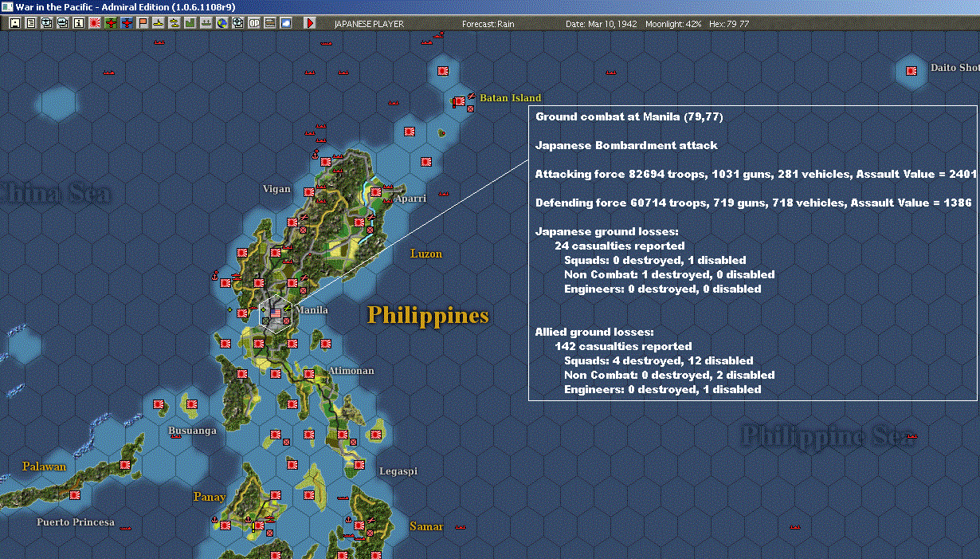This screenshot has width=980, height=559.
Task: Open the document list report icon
Action: pos(30,23)
